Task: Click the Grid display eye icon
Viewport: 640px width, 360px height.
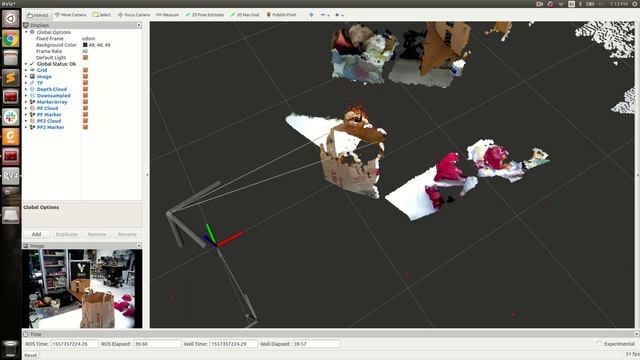Action: point(32,70)
